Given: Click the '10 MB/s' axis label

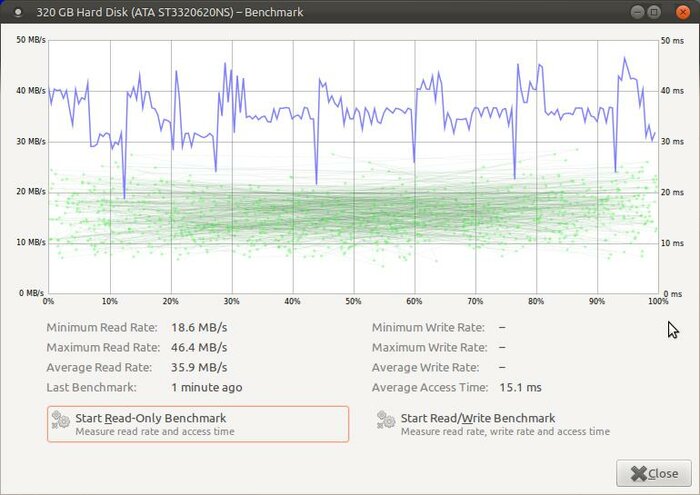Looking at the screenshot, I should click(31, 242).
